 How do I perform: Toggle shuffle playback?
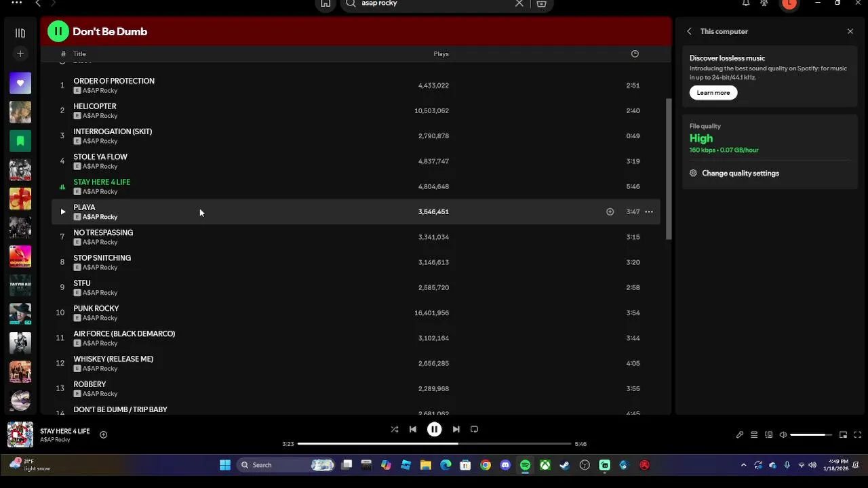(395, 429)
